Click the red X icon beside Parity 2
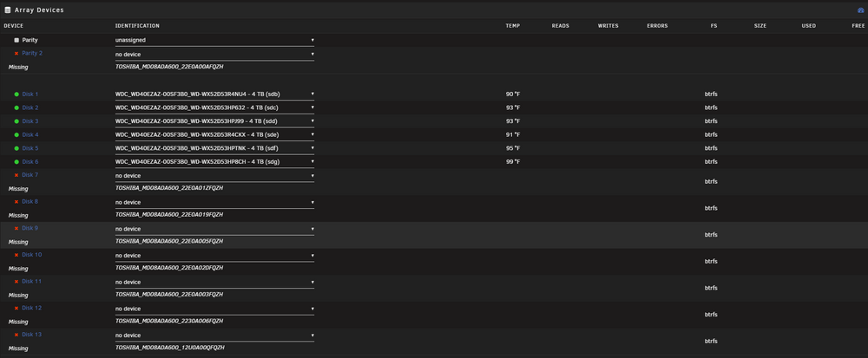Viewport: 868px width, 358px height. tap(16, 54)
